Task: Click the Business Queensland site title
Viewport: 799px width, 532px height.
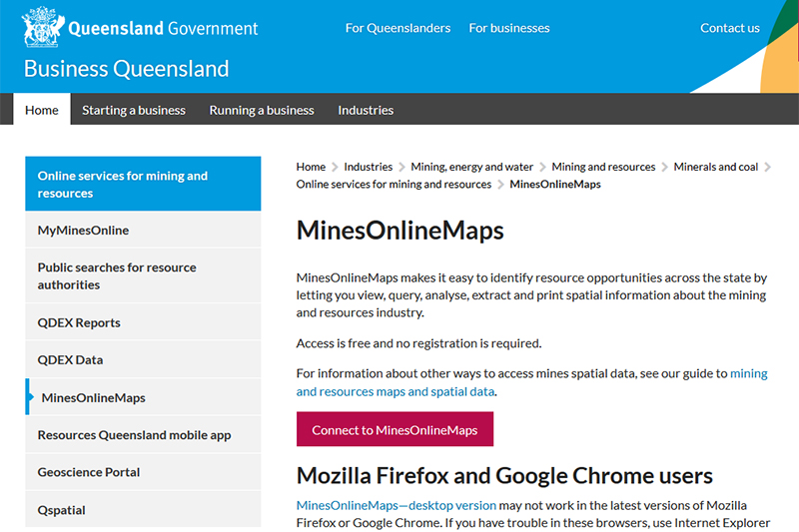Action: 126,69
